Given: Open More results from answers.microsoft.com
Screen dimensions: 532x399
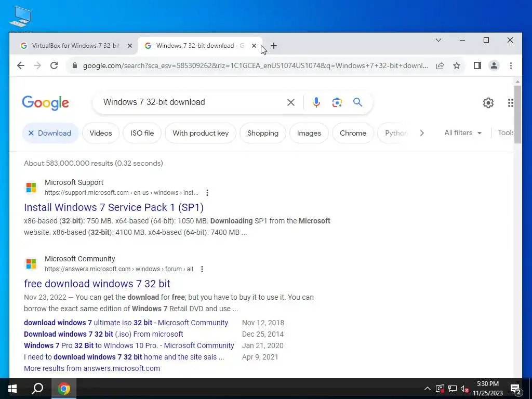Looking at the screenshot, I should tap(92, 368).
